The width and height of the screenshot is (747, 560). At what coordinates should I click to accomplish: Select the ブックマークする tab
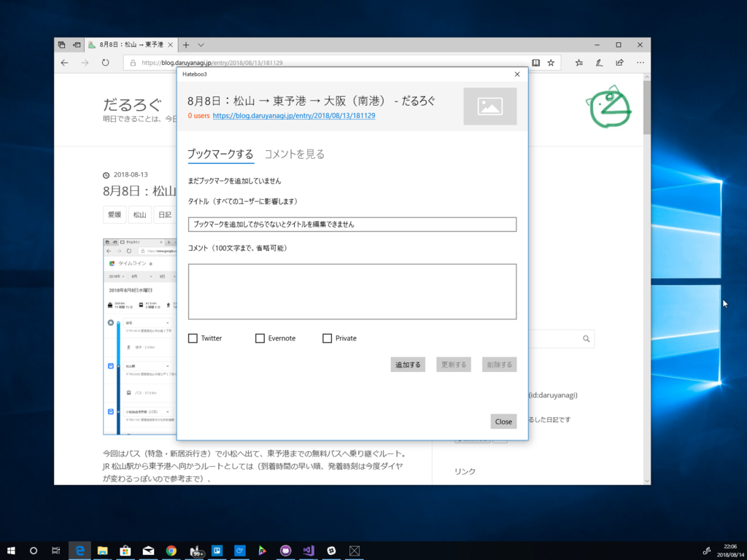(x=220, y=154)
